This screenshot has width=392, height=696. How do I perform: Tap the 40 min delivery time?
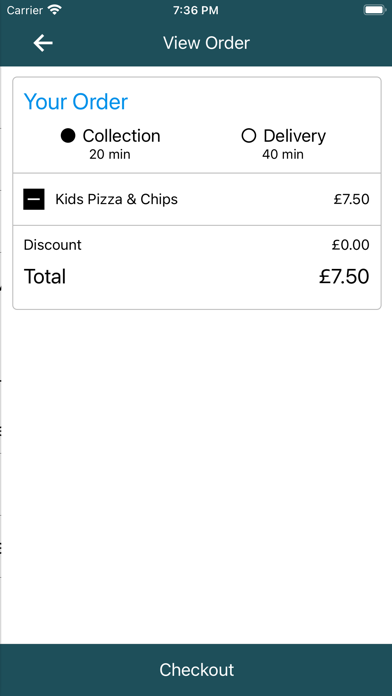click(283, 154)
